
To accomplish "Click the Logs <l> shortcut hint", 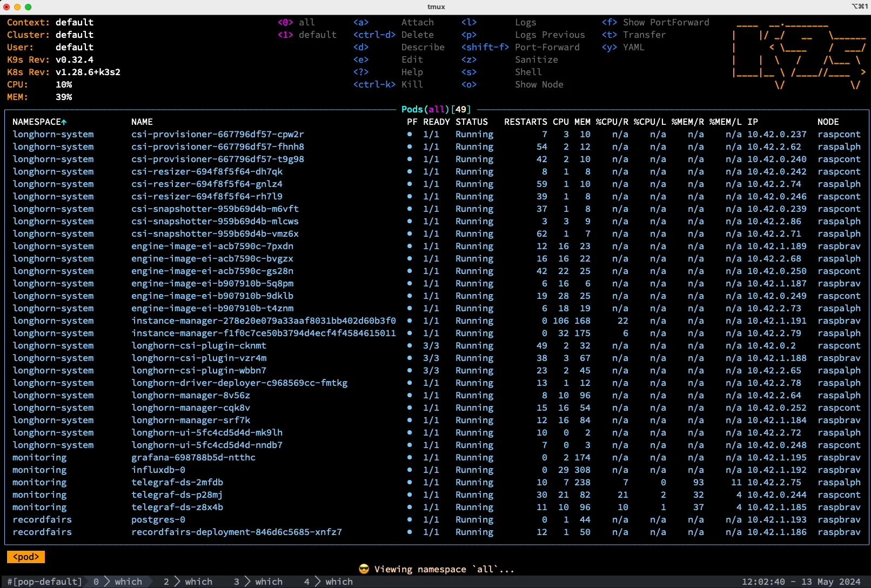I will 499,22.
